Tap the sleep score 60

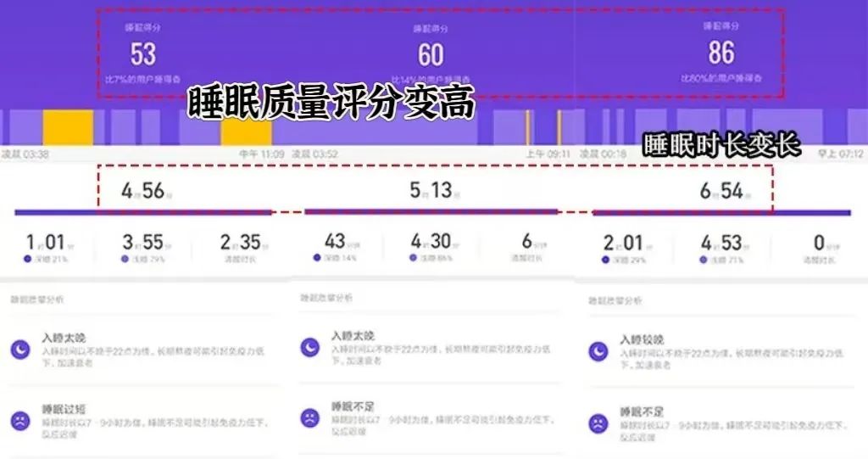[x=431, y=55]
